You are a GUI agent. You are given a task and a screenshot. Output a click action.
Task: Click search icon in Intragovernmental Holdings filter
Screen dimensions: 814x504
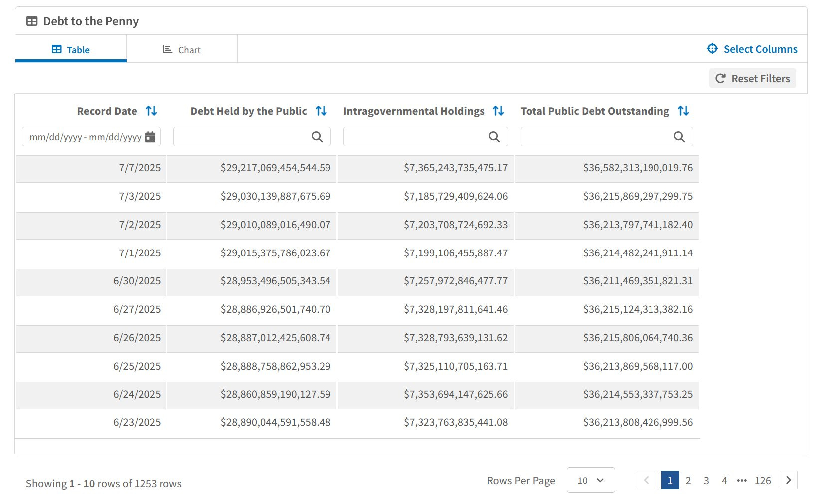(x=494, y=137)
